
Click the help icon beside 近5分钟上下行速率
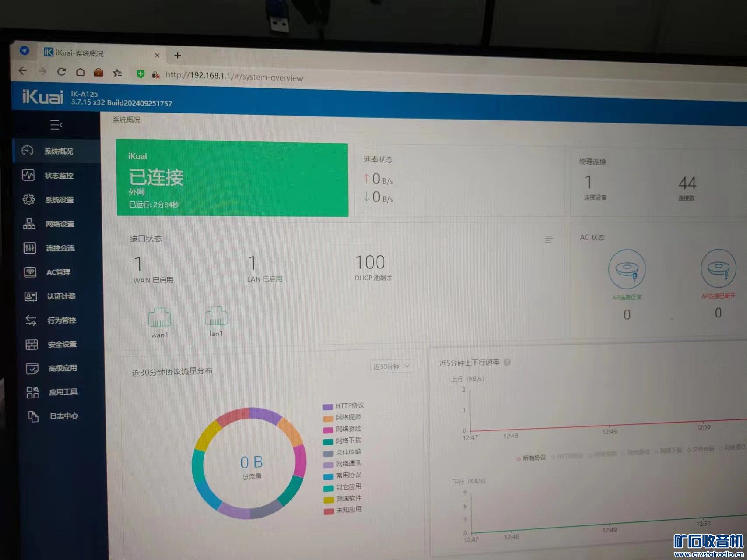[507, 363]
